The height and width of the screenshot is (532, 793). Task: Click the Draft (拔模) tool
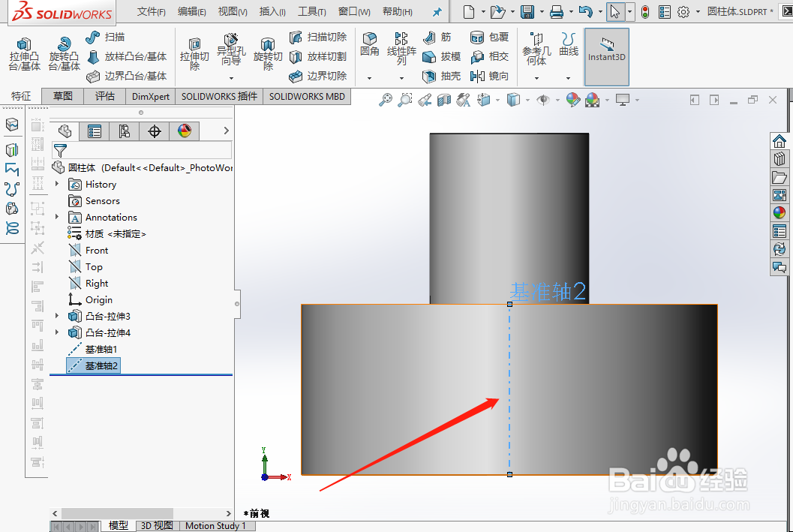tap(441, 56)
